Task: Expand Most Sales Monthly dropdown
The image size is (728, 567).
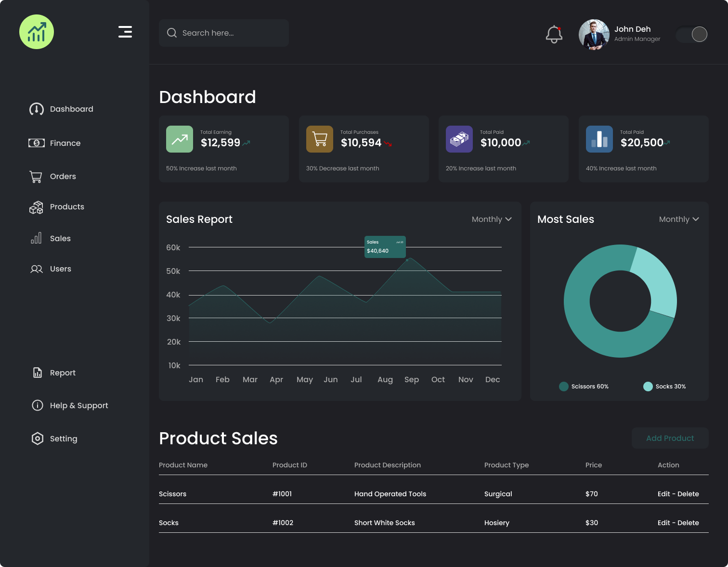Action: (x=679, y=219)
